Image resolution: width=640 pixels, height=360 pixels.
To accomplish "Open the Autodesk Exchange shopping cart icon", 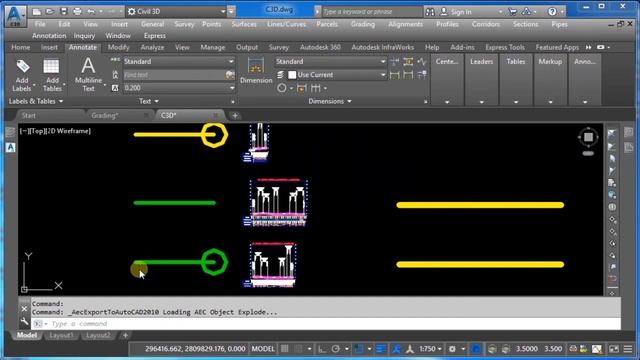I will tap(513, 12).
